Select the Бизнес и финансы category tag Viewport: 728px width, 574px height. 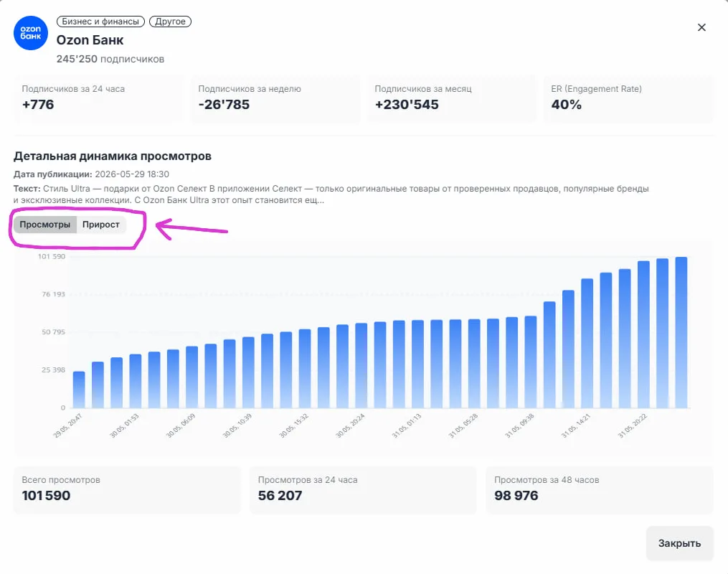click(100, 22)
